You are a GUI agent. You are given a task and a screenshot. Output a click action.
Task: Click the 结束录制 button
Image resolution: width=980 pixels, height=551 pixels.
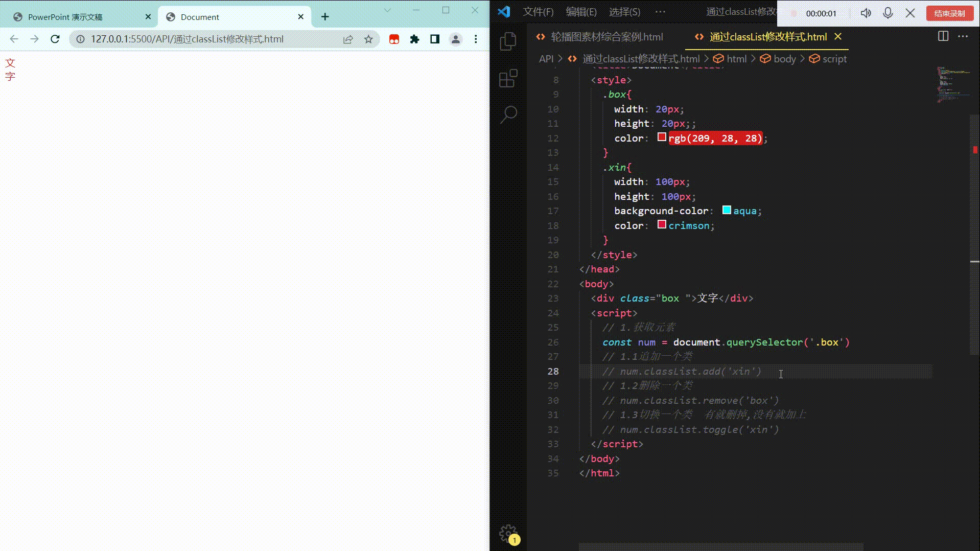click(x=949, y=13)
